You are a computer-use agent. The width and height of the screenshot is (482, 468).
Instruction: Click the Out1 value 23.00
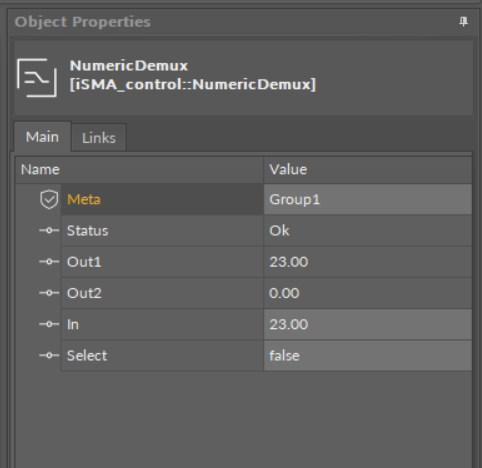pyautogui.click(x=289, y=262)
